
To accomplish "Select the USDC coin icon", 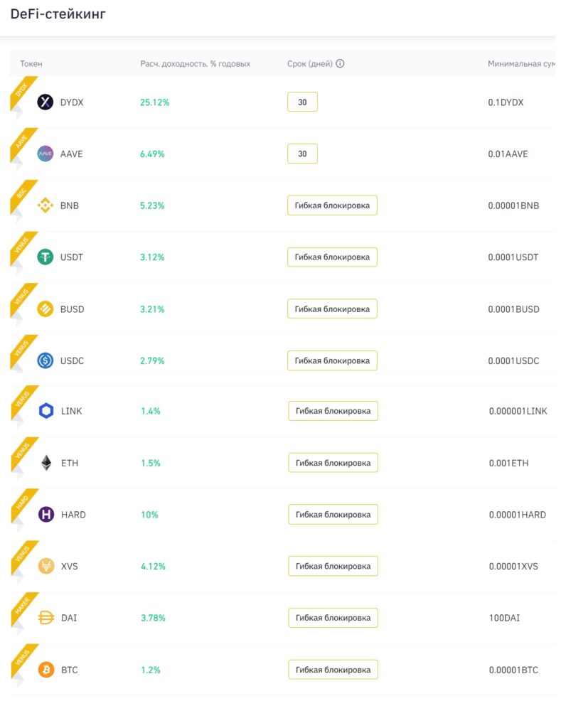I will [45, 360].
